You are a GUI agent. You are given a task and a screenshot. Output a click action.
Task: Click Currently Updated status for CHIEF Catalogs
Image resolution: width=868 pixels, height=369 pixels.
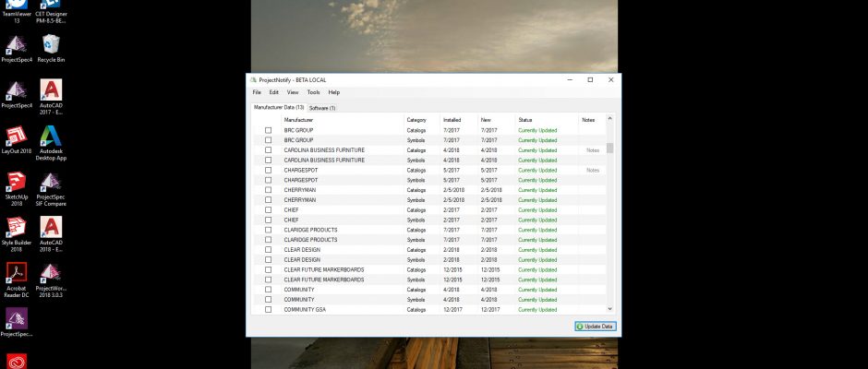(x=537, y=210)
